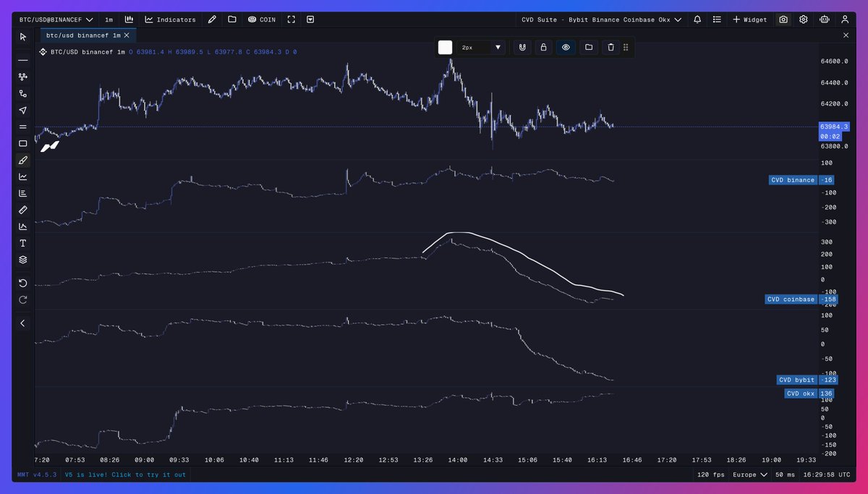
Task: Toggle magnet snap for drawing
Action: [x=521, y=47]
